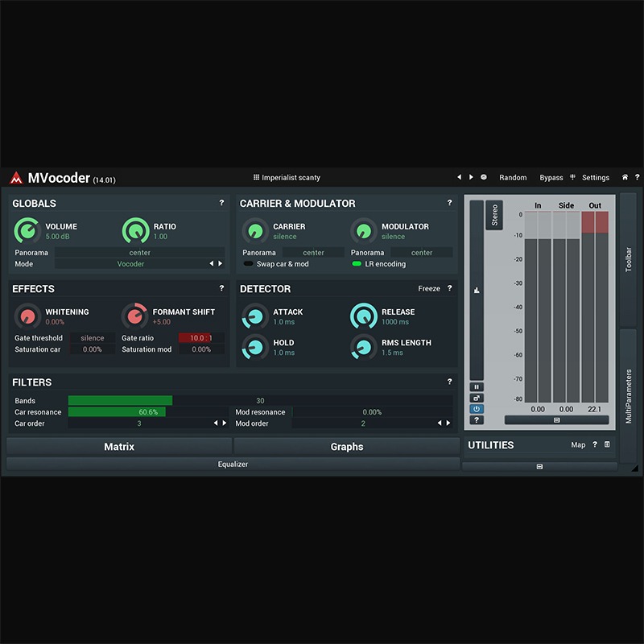Open help for the Filters panel
The height and width of the screenshot is (644, 644).
pyautogui.click(x=450, y=382)
